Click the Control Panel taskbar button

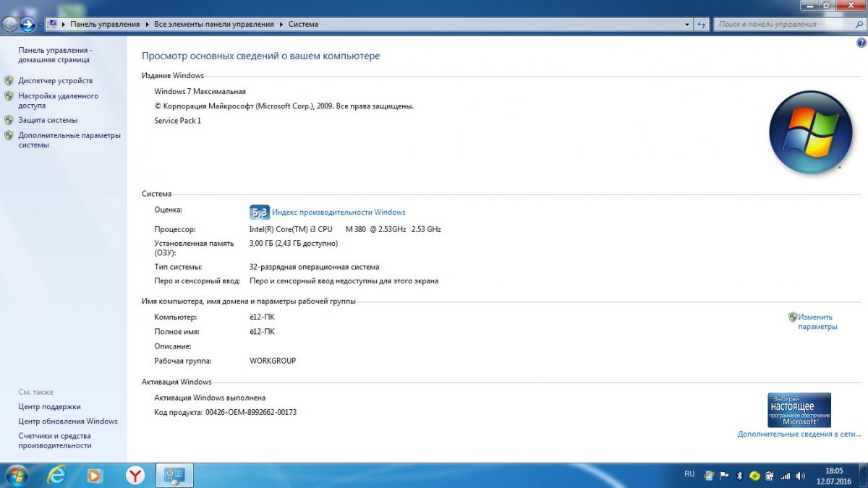point(175,475)
